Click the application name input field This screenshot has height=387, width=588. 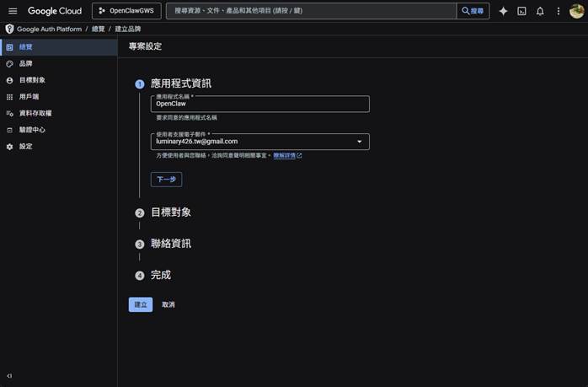(260, 105)
